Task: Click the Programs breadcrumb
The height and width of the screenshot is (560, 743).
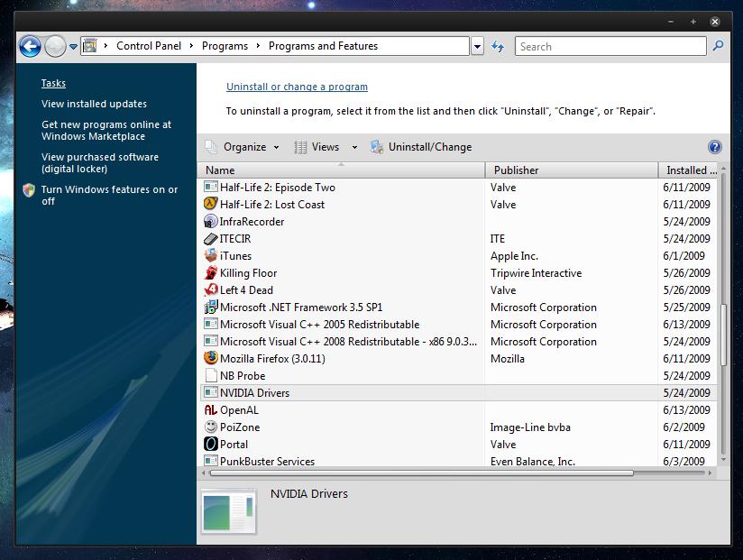Action: [x=225, y=46]
